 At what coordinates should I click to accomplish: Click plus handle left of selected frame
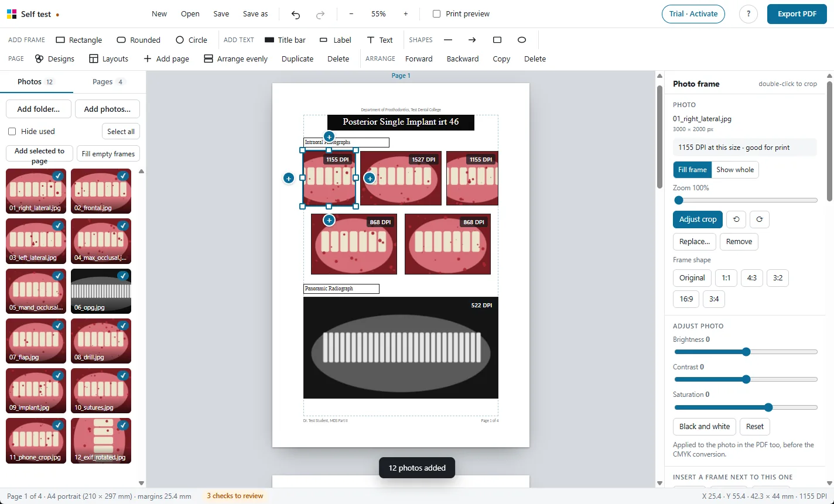(x=288, y=178)
